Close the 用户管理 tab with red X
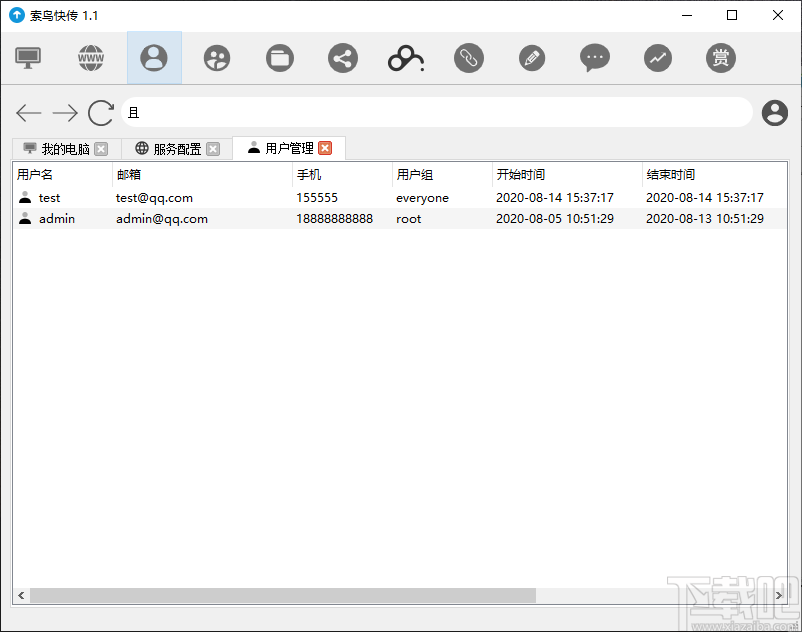Viewport: 802px width, 632px height. (325, 148)
